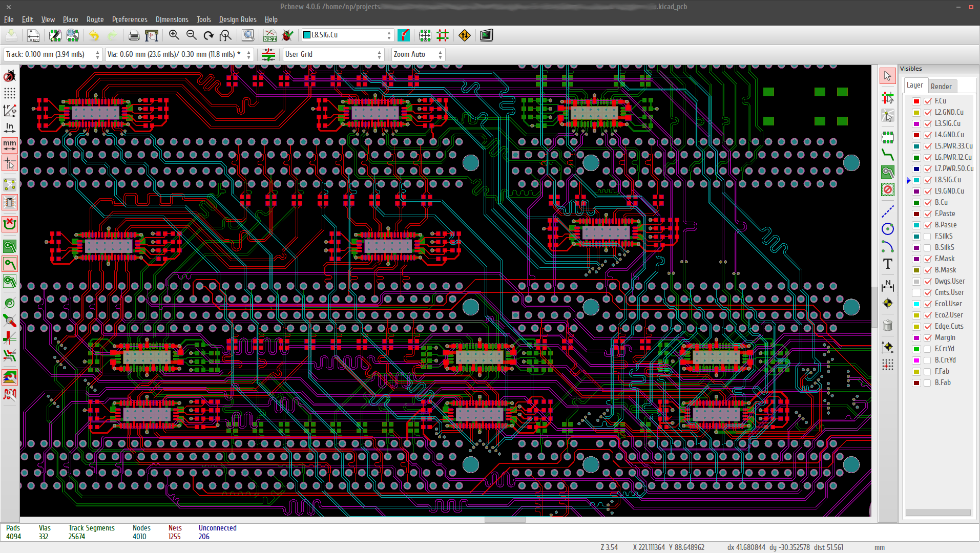This screenshot has width=980, height=553.
Task: Uncheck the B.Cu layer visibility
Action: point(928,203)
